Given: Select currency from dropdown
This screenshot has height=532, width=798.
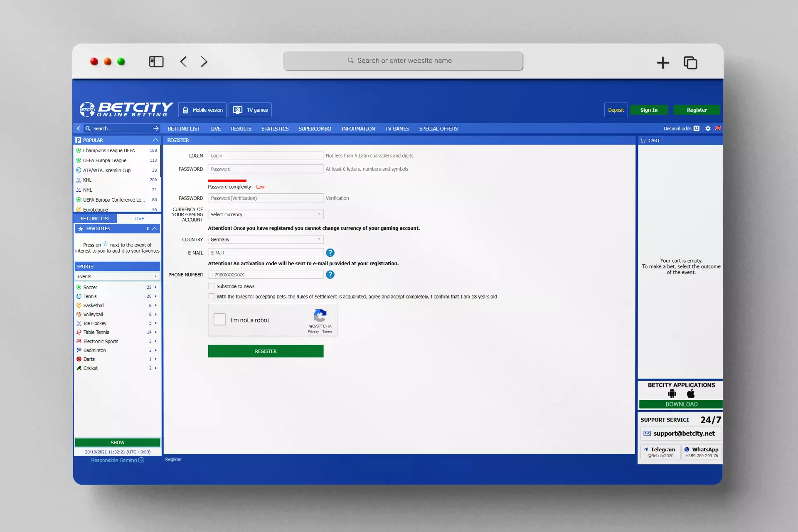Looking at the screenshot, I should 266,214.
